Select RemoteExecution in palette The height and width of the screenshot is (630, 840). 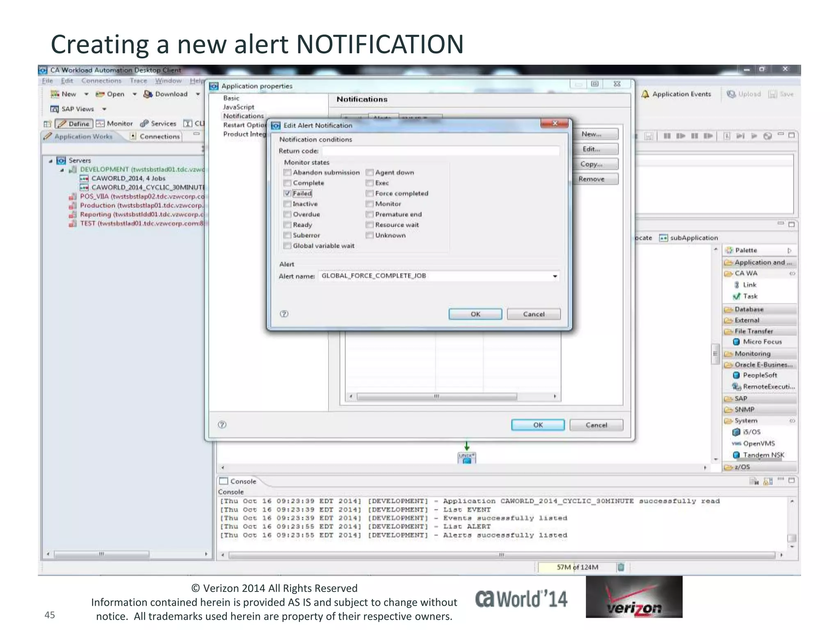(764, 386)
